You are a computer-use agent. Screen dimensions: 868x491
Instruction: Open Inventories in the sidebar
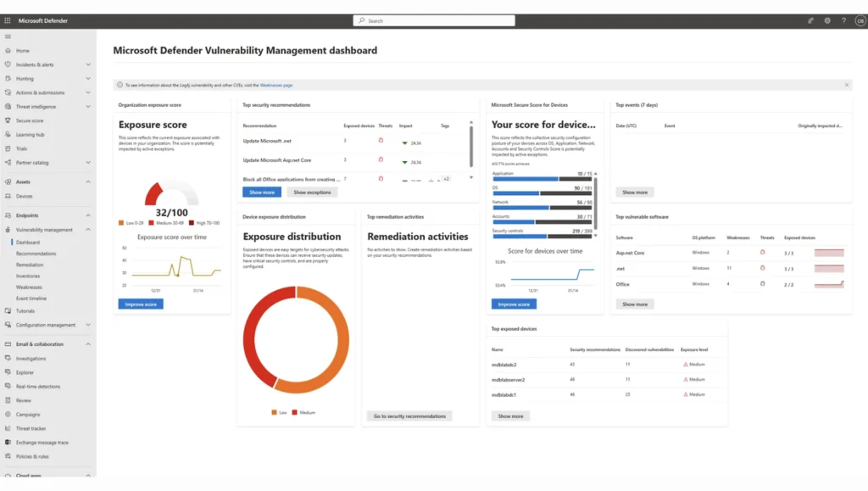(x=28, y=276)
